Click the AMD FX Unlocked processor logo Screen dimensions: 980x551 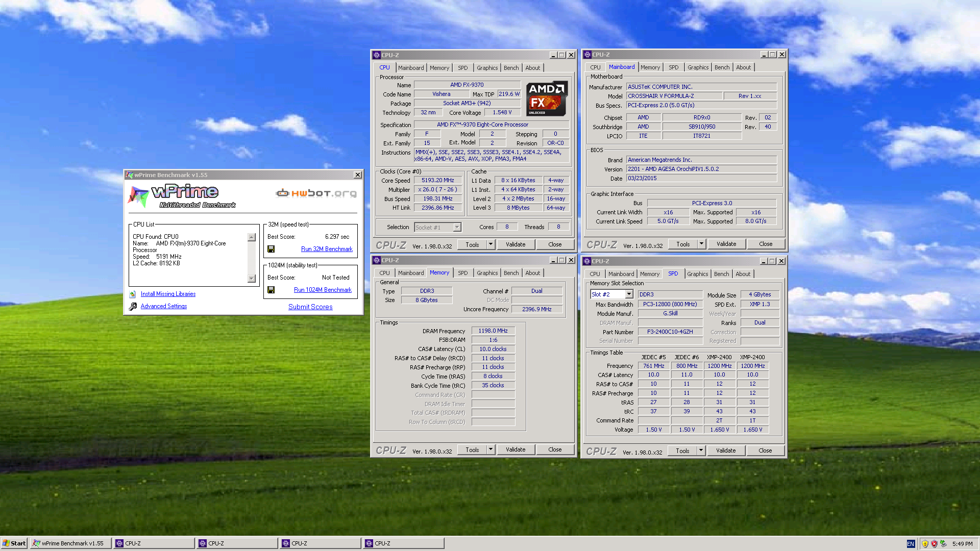coord(547,98)
